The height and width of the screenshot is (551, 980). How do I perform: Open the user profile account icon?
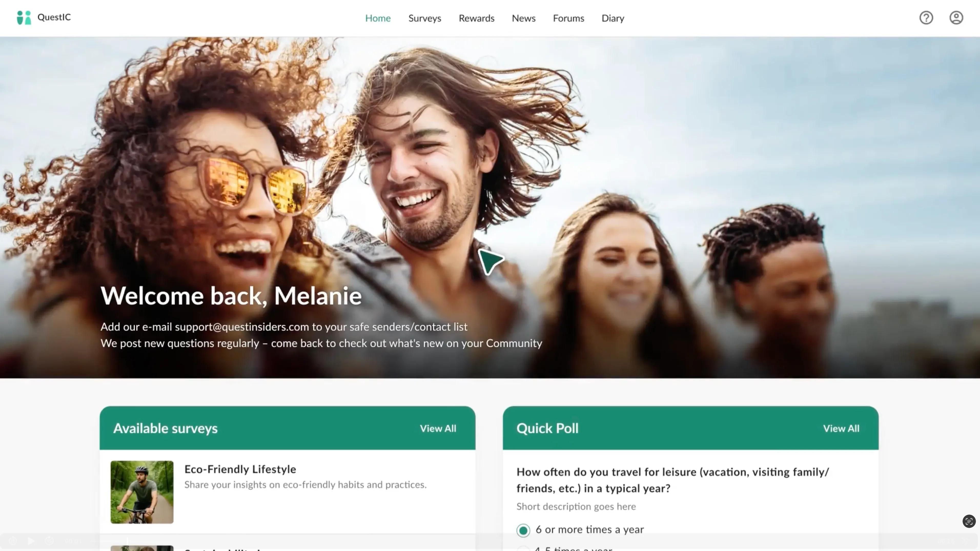pyautogui.click(x=956, y=18)
